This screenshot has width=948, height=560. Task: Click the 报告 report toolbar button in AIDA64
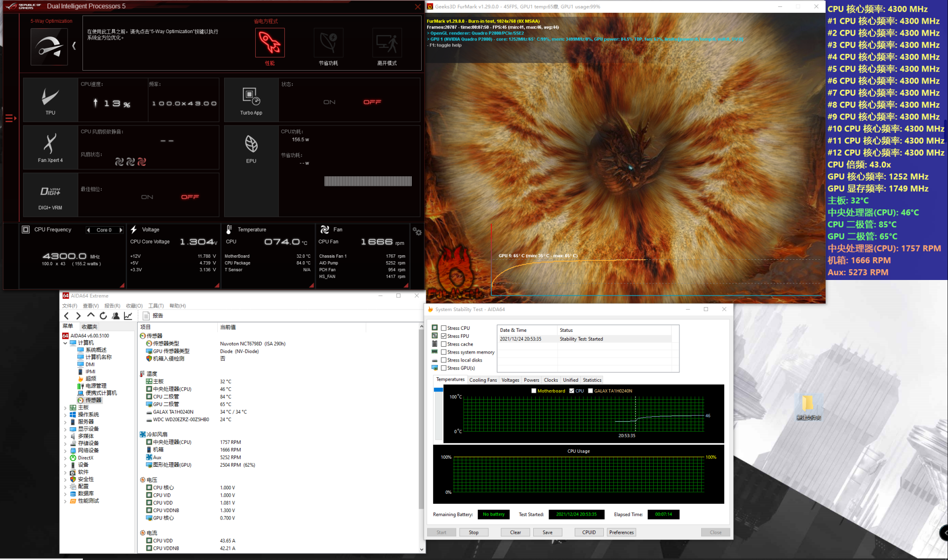(153, 316)
